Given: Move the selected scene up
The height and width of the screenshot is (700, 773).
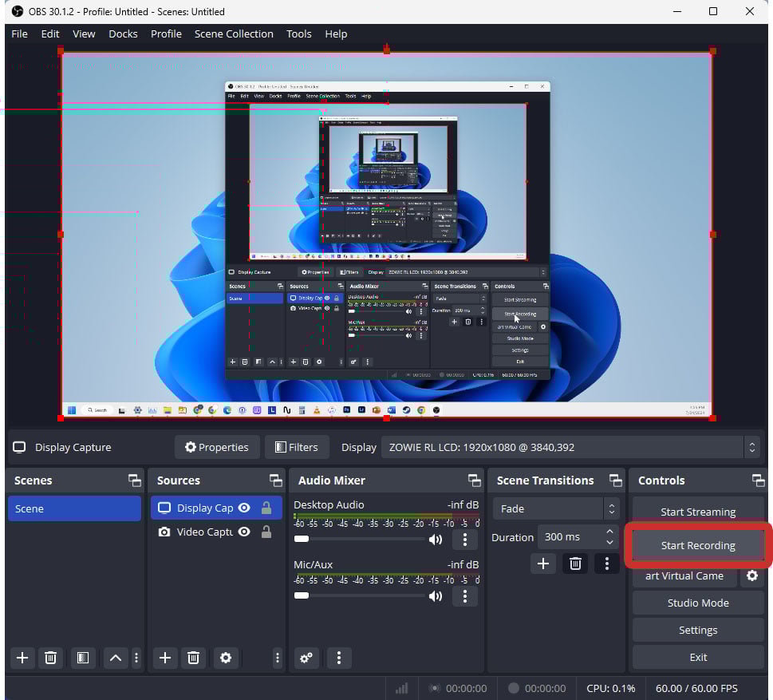Looking at the screenshot, I should coord(115,658).
